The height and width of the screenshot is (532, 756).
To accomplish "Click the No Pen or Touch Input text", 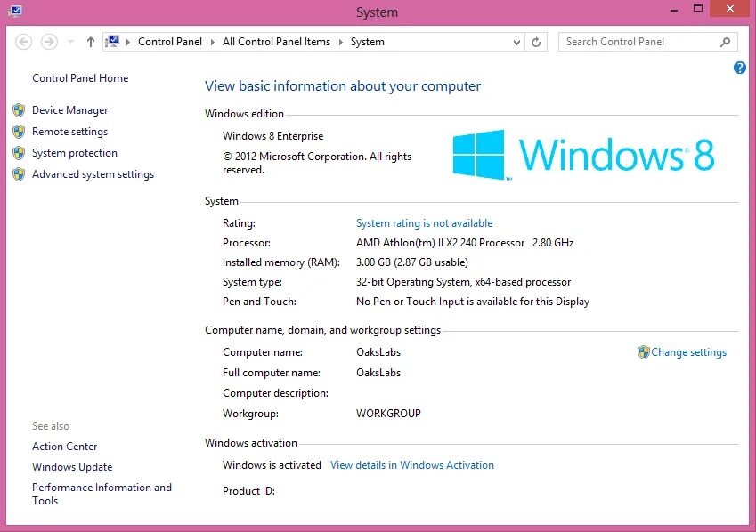I will (x=473, y=302).
